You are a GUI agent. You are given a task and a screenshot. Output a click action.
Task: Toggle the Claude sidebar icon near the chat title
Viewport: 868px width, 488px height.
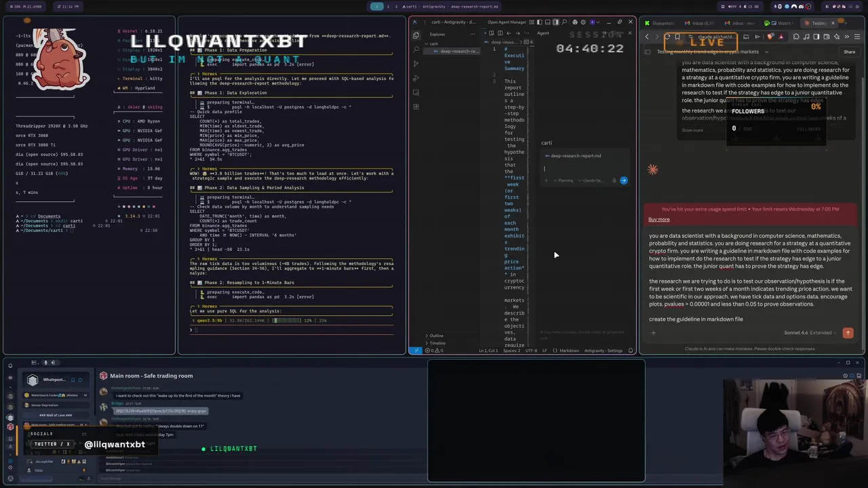click(x=648, y=52)
